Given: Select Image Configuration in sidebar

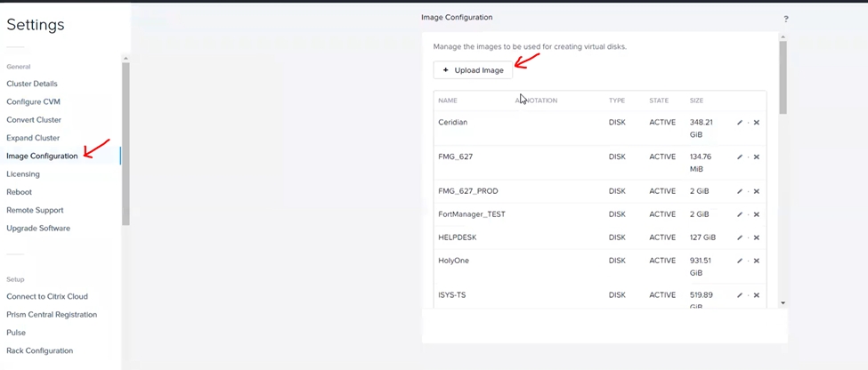Looking at the screenshot, I should (x=42, y=157).
